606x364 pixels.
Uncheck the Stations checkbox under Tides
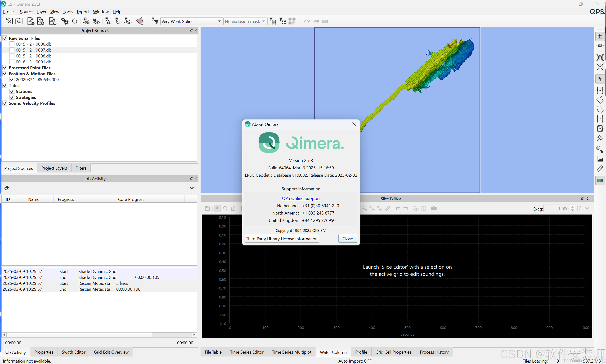[x=12, y=91]
